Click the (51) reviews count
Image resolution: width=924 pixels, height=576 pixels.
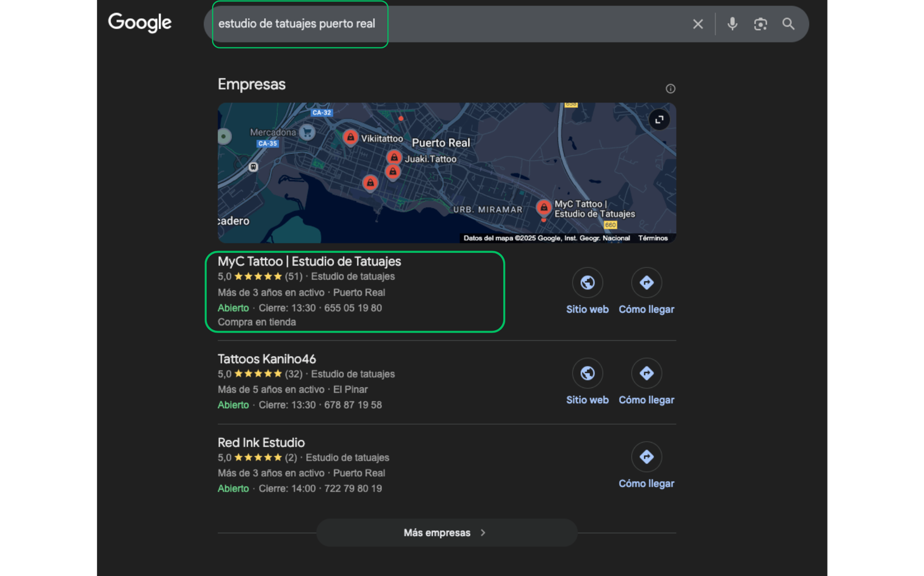pyautogui.click(x=294, y=276)
